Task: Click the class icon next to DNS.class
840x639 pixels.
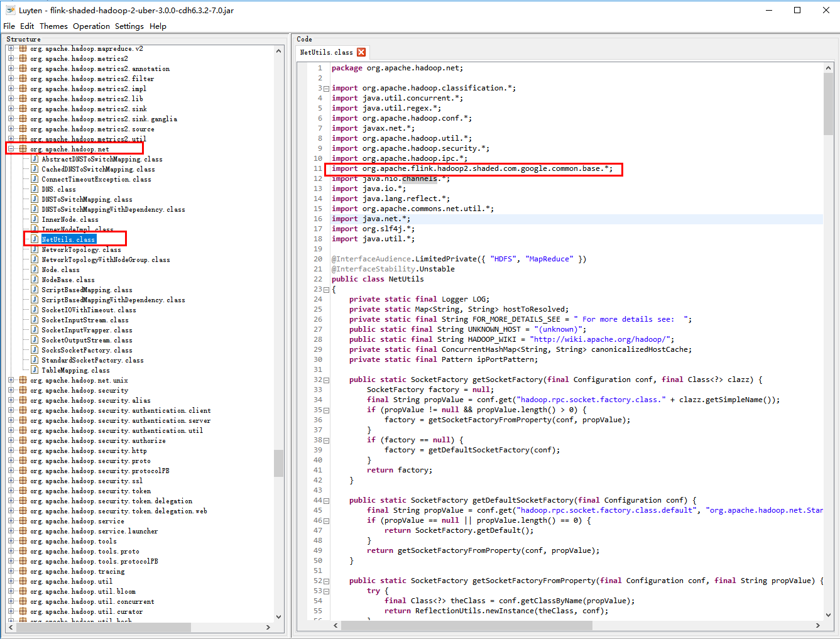Action: [33, 188]
